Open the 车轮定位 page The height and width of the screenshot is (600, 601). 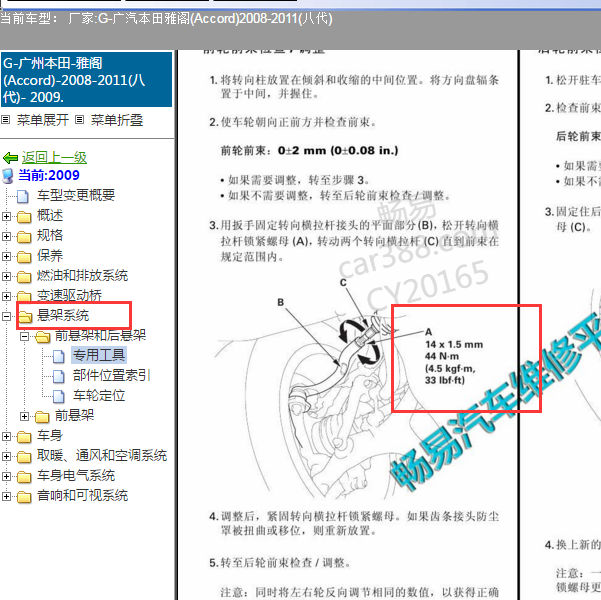coord(99,395)
